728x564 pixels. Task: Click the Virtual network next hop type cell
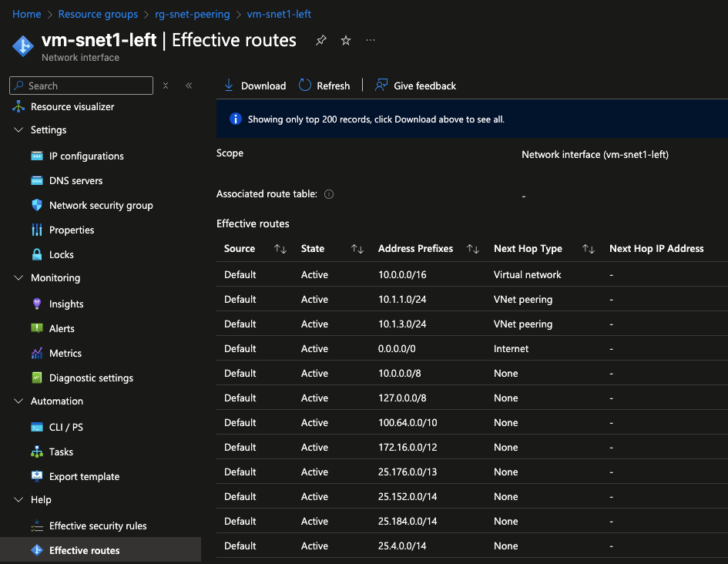click(527, 274)
